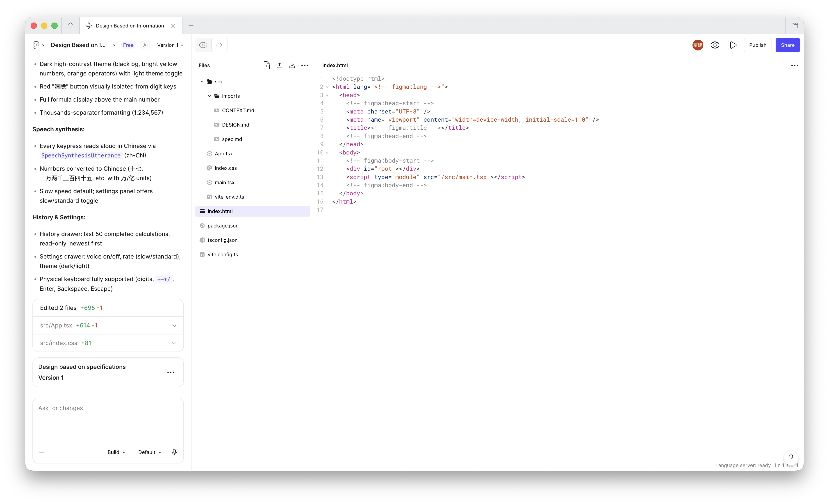
Task: Click the download icon in Files panel
Action: tap(292, 65)
